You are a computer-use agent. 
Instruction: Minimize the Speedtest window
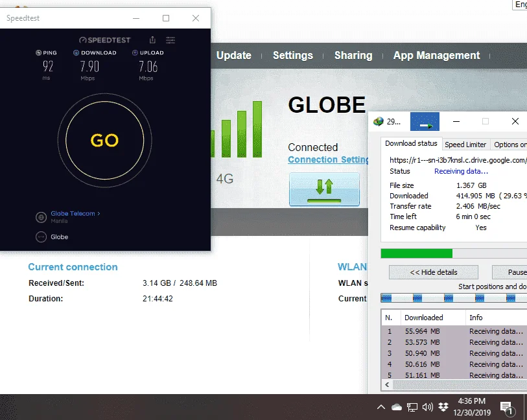tap(136, 18)
